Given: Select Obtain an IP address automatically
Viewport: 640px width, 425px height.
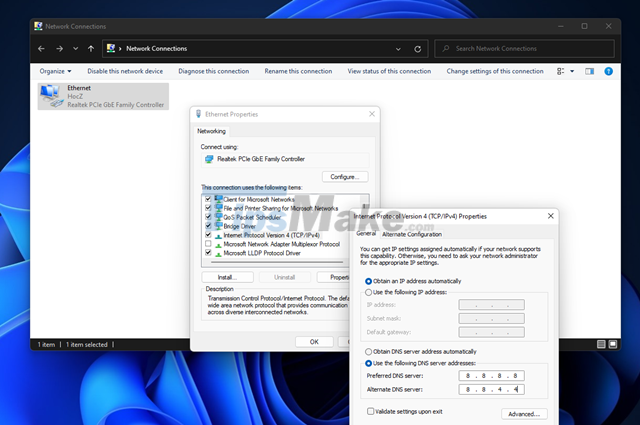Looking at the screenshot, I should point(369,281).
